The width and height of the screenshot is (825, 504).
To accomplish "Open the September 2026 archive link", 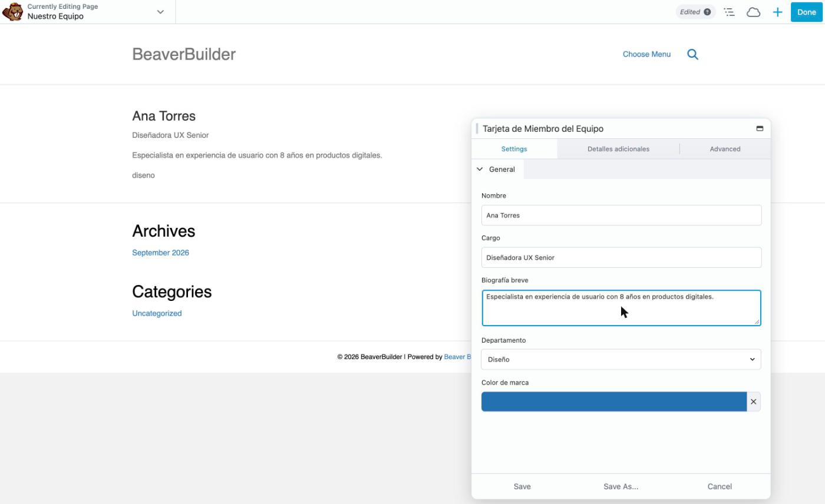I will click(160, 253).
